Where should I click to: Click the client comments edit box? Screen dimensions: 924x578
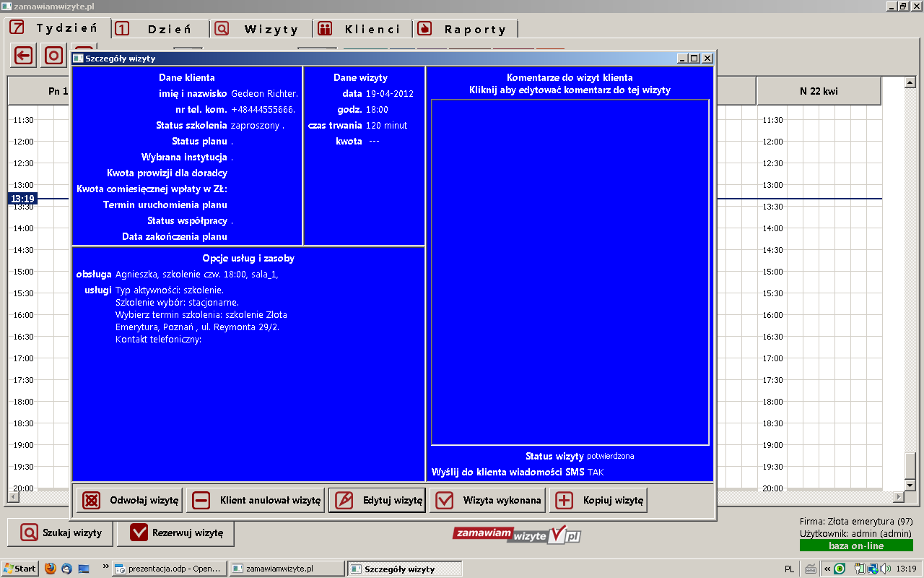click(x=570, y=272)
